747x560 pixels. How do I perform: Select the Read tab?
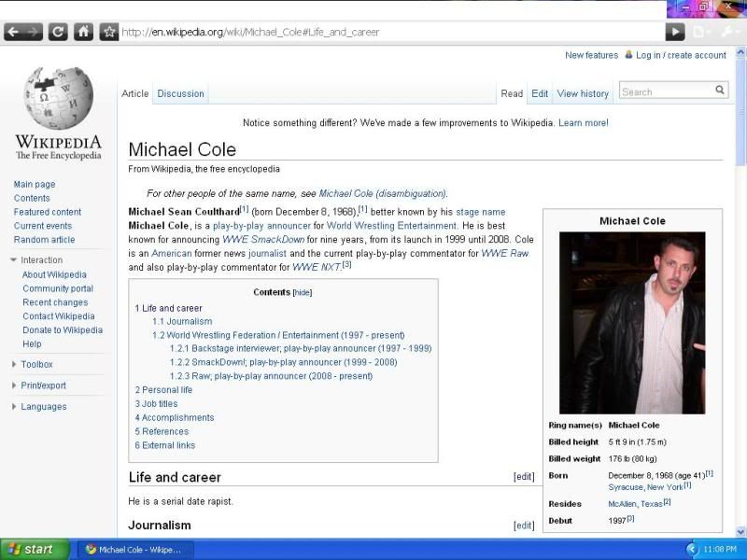pos(512,94)
